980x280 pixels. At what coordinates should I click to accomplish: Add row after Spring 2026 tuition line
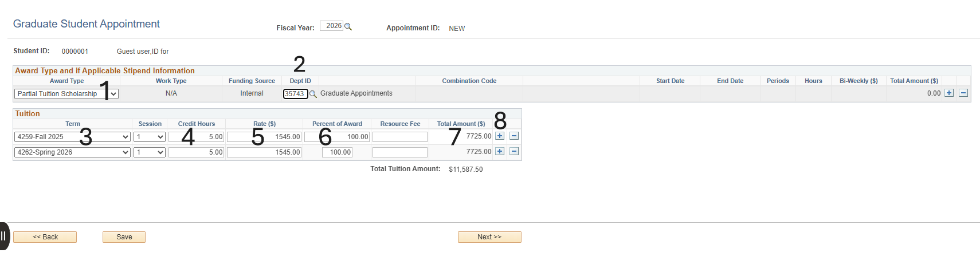click(x=500, y=151)
